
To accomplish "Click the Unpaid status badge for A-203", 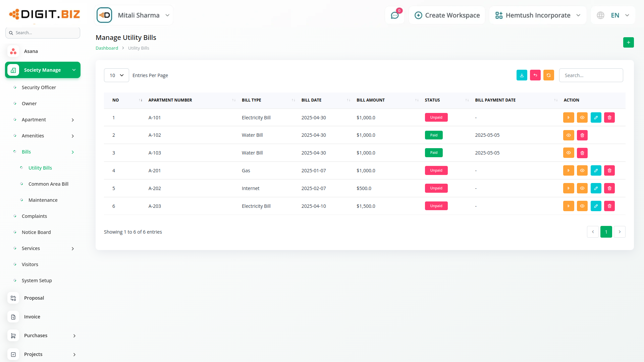I will (x=436, y=206).
